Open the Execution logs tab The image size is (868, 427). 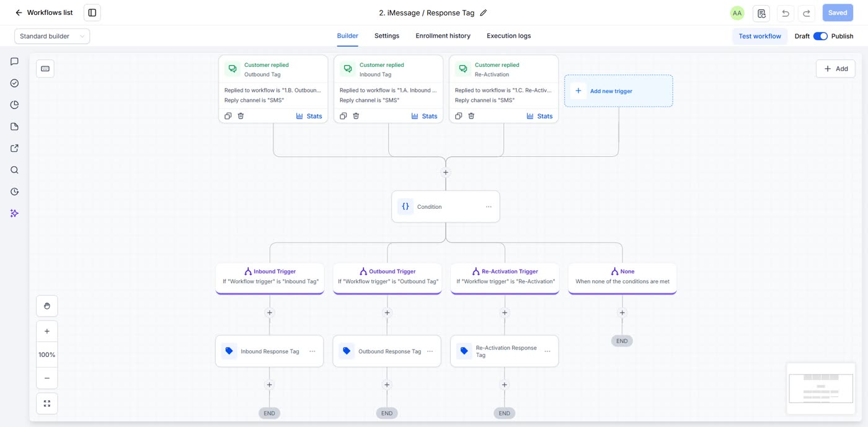click(x=508, y=36)
